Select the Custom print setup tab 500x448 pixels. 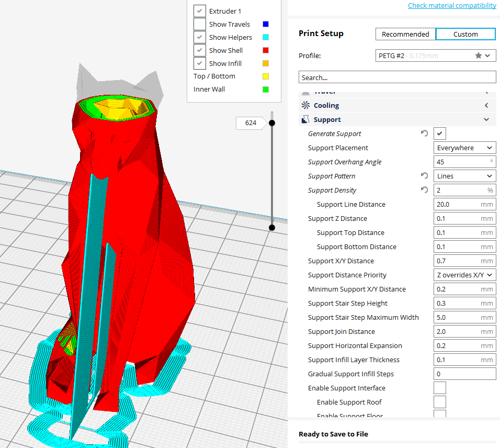point(465,34)
